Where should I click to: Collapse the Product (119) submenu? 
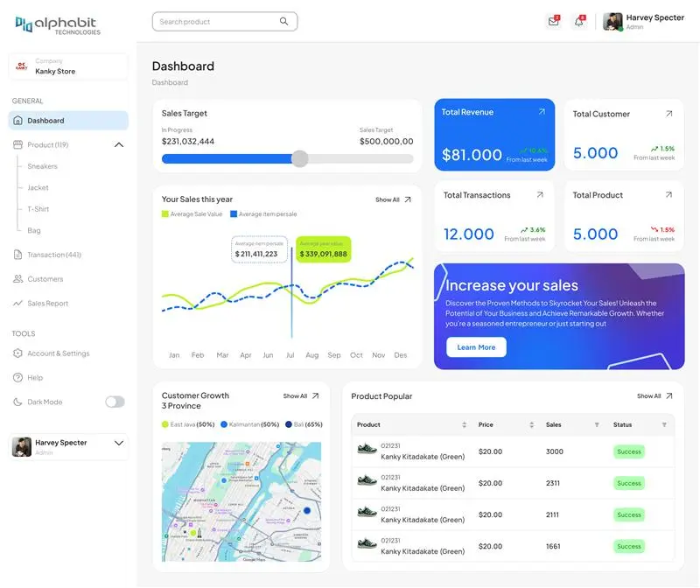pos(119,145)
